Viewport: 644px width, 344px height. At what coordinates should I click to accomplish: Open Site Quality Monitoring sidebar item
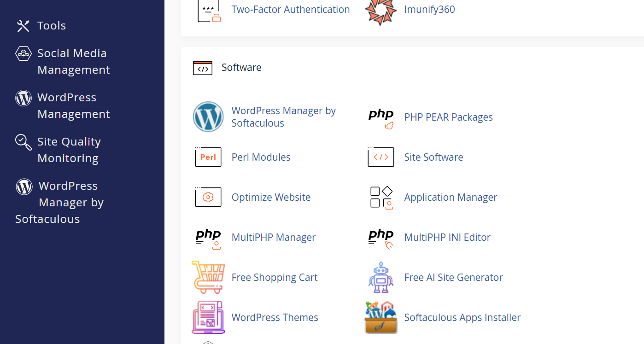[69, 150]
